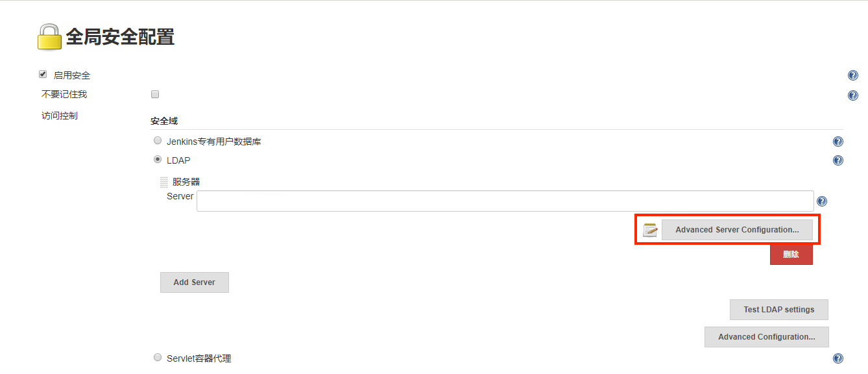Select Jenkins专有用户数据库 radio button
868x374 pixels.
coord(158,140)
